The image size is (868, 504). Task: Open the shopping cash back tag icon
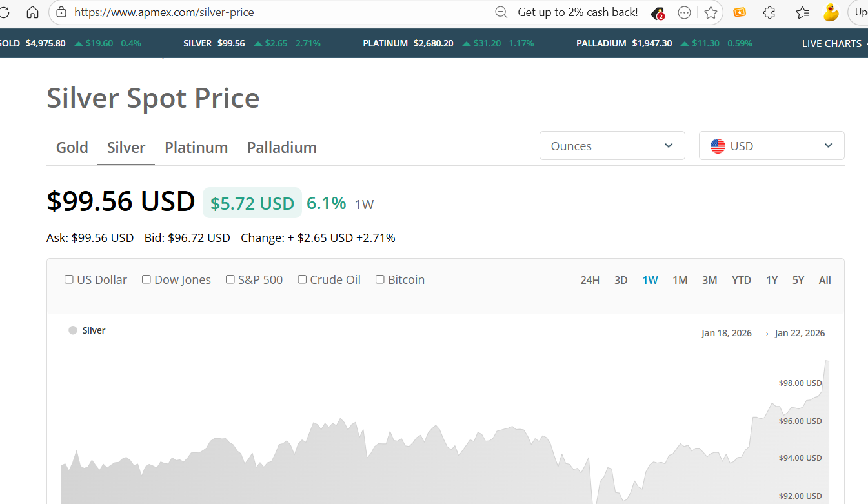coord(658,13)
